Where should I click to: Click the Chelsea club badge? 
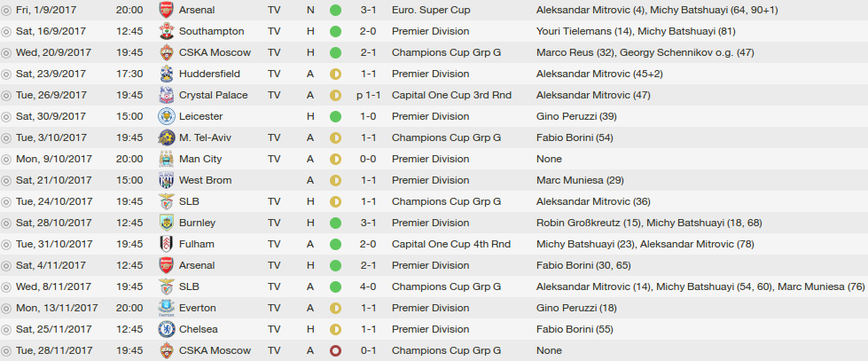pyautogui.click(x=167, y=329)
